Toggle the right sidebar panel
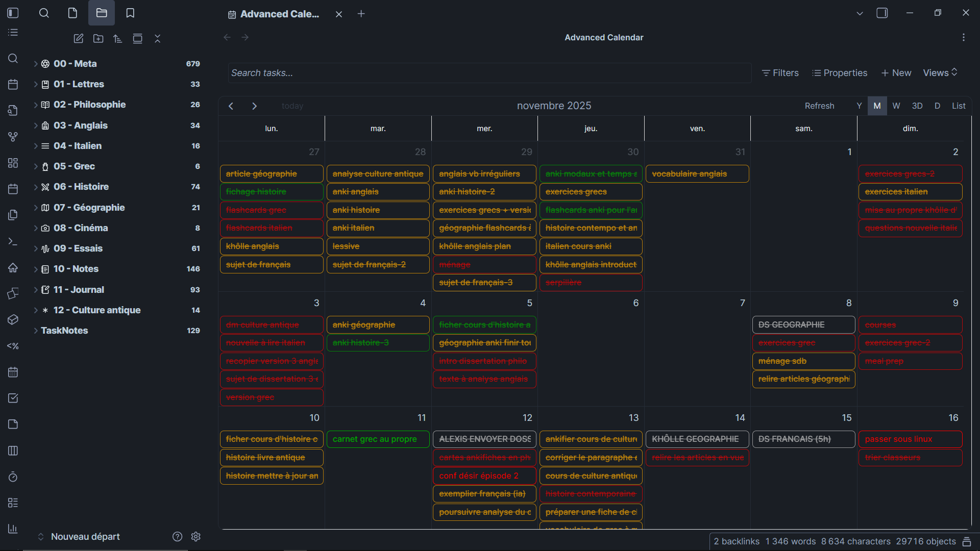Screen dimensions: 980x551 pos(882,13)
